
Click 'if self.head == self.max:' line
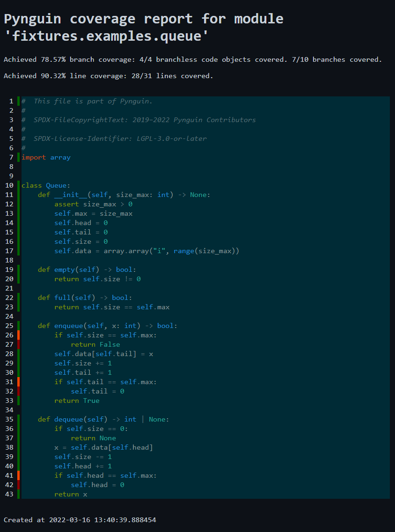click(106, 475)
